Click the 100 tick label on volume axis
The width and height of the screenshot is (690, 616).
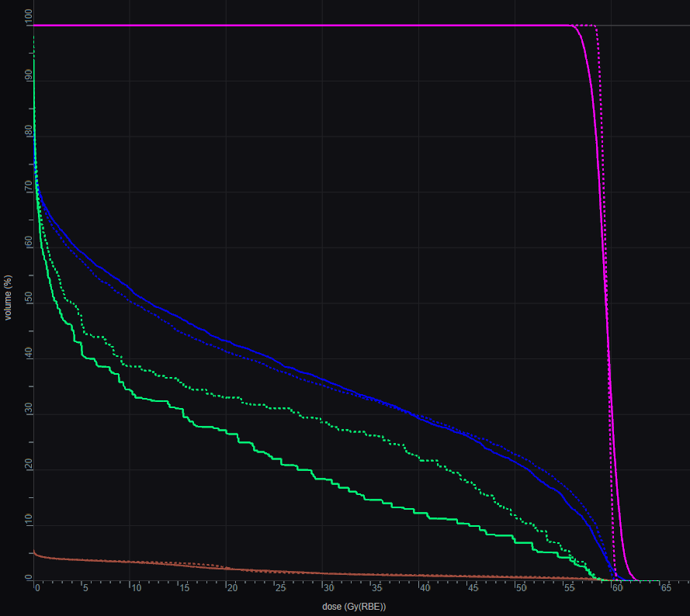click(x=29, y=15)
